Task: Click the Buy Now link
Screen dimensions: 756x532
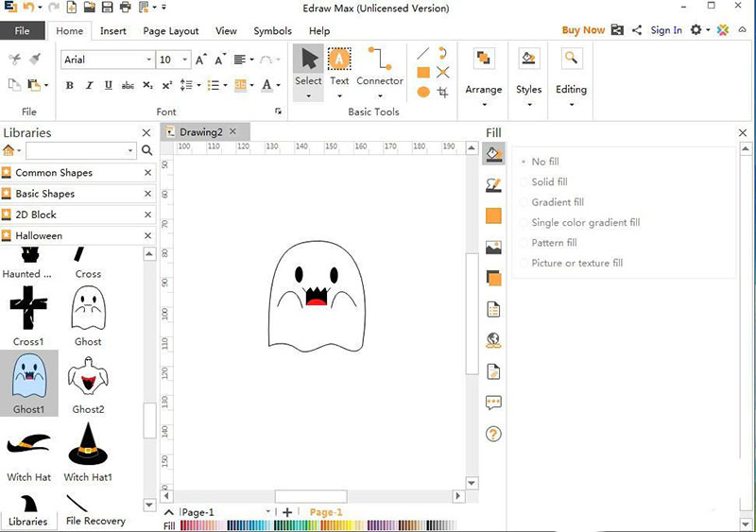Action: click(582, 30)
